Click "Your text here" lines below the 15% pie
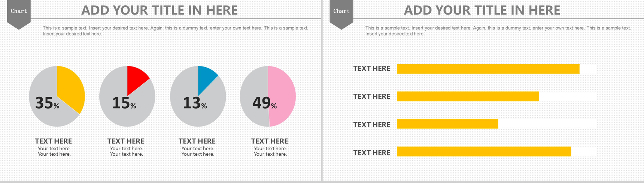Screen dimensions: 644x183 (127, 151)
